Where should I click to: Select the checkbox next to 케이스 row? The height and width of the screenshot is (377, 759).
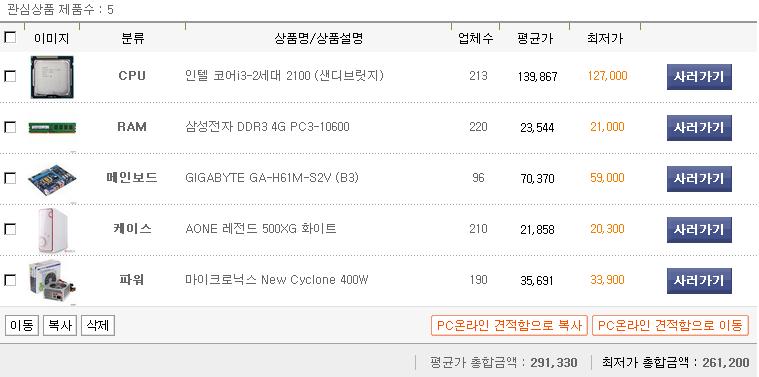pyautogui.click(x=10, y=229)
